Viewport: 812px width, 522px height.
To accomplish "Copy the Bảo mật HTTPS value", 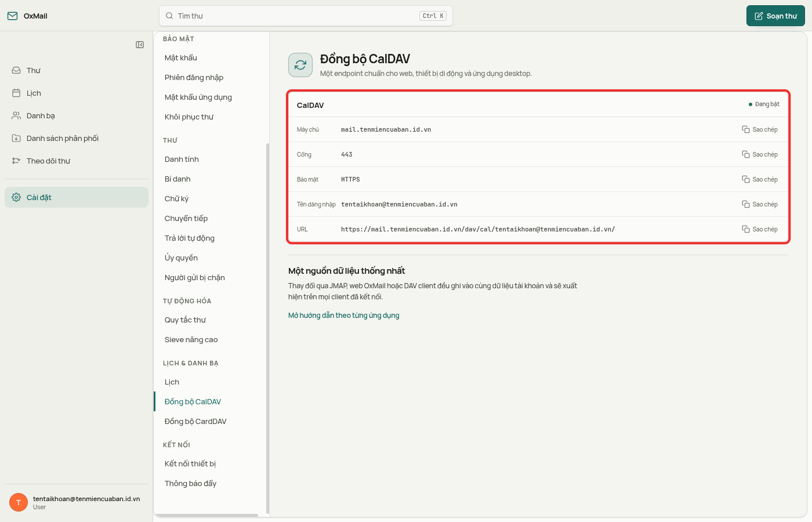I will pyautogui.click(x=760, y=179).
